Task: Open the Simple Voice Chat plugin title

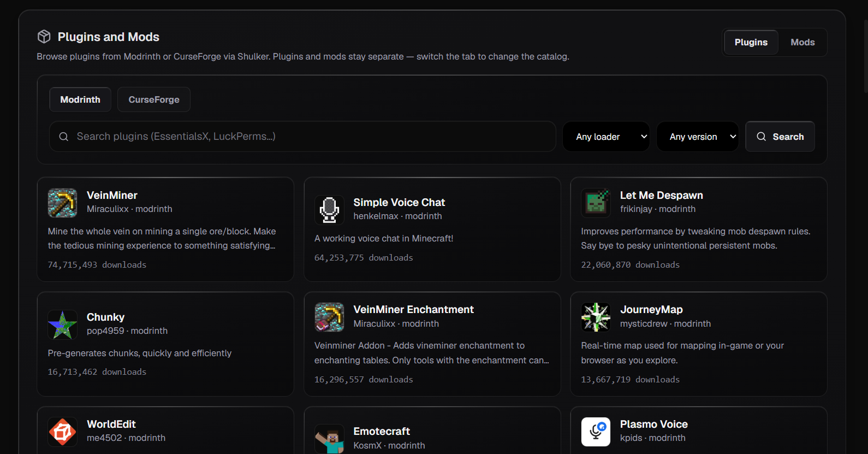Action: tap(399, 202)
